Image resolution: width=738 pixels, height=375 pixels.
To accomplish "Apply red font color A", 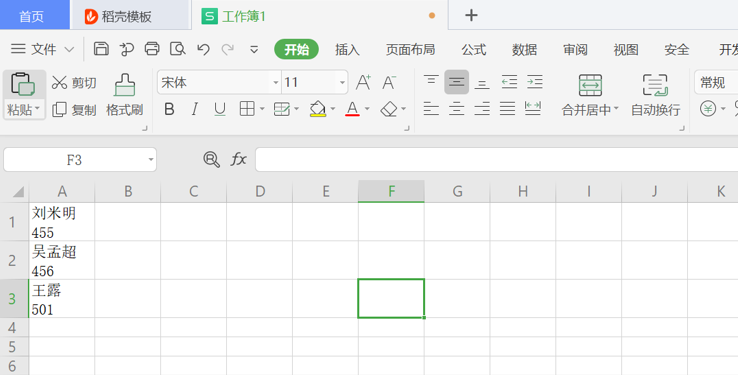I will (x=352, y=109).
